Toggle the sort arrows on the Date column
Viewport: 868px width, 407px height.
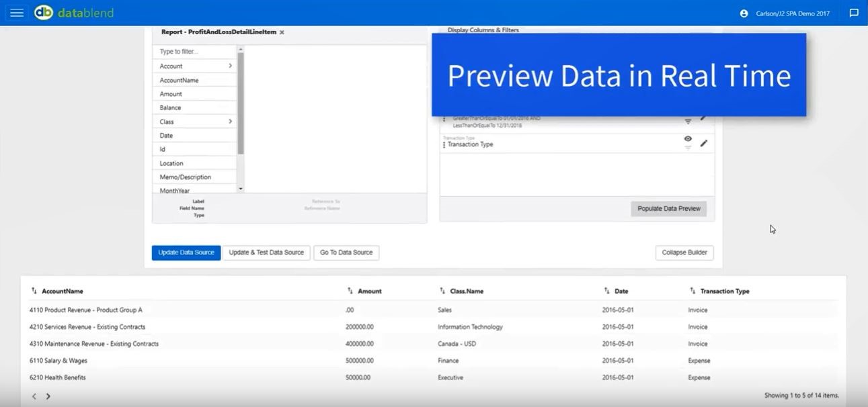(x=606, y=291)
